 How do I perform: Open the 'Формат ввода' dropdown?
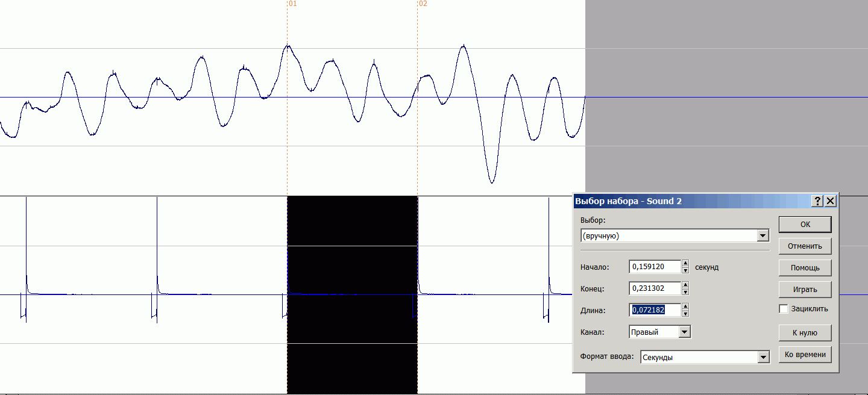[763, 357]
